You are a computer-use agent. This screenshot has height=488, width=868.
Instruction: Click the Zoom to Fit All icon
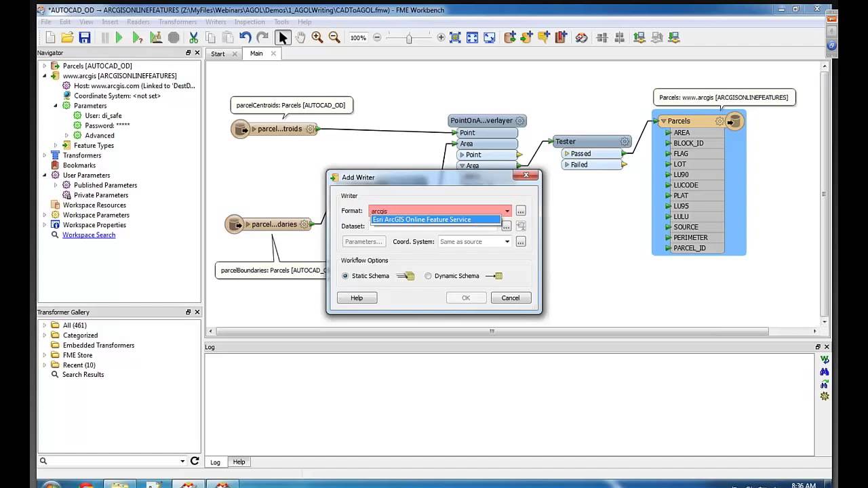pos(455,38)
